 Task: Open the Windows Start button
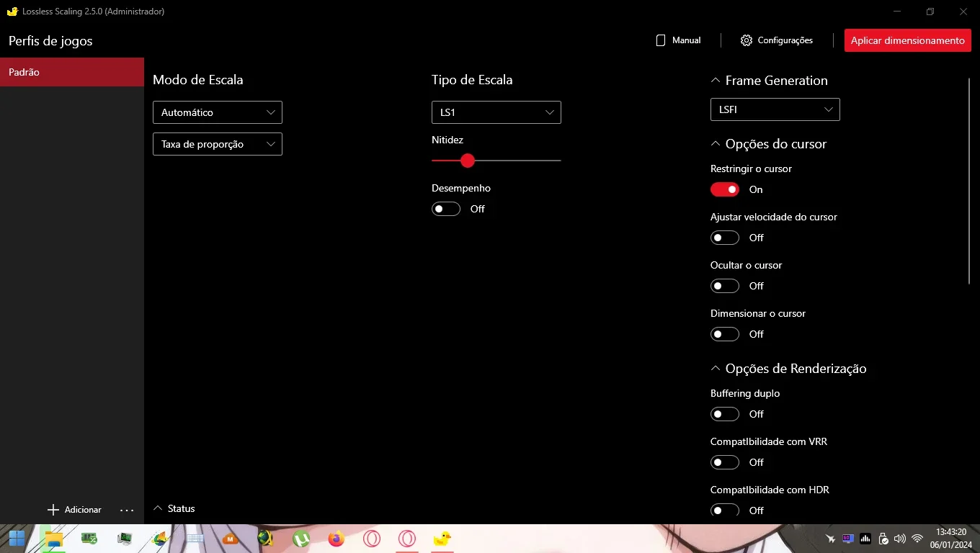(17, 539)
